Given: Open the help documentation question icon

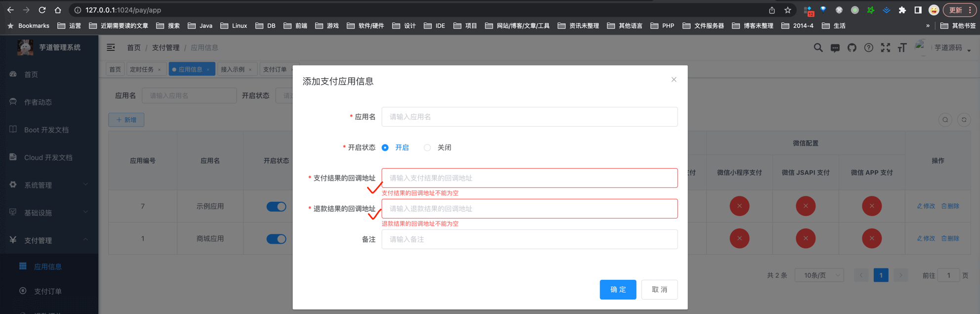Looking at the screenshot, I should pos(868,48).
